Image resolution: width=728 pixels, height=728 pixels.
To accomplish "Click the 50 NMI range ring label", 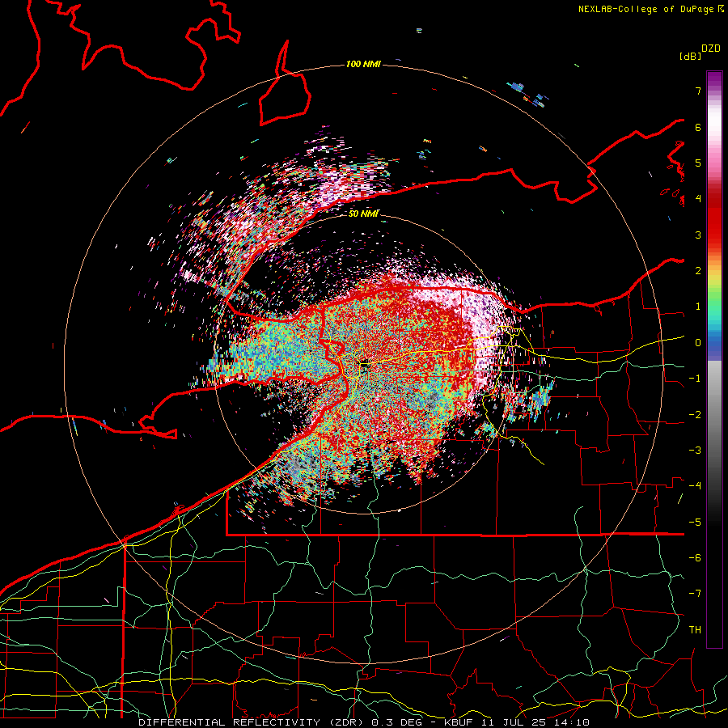I will coord(363,214).
